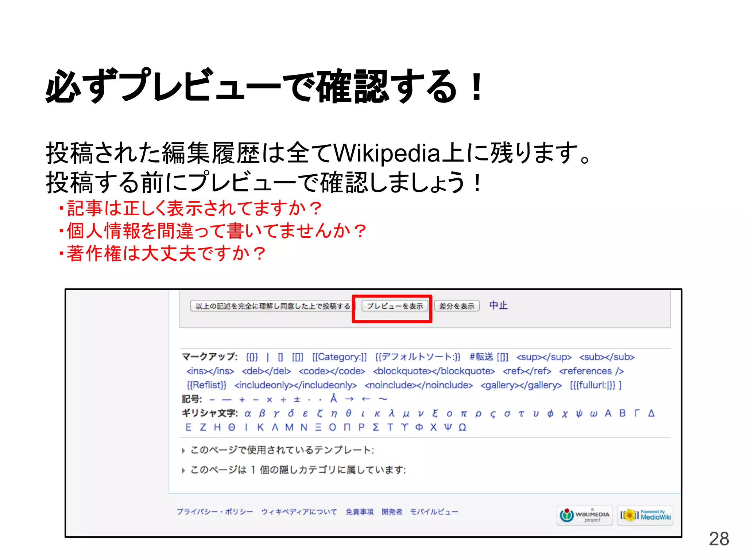Insert the Greek letter θ lowercase
Screen dimensions: 747x560
pos(349,413)
